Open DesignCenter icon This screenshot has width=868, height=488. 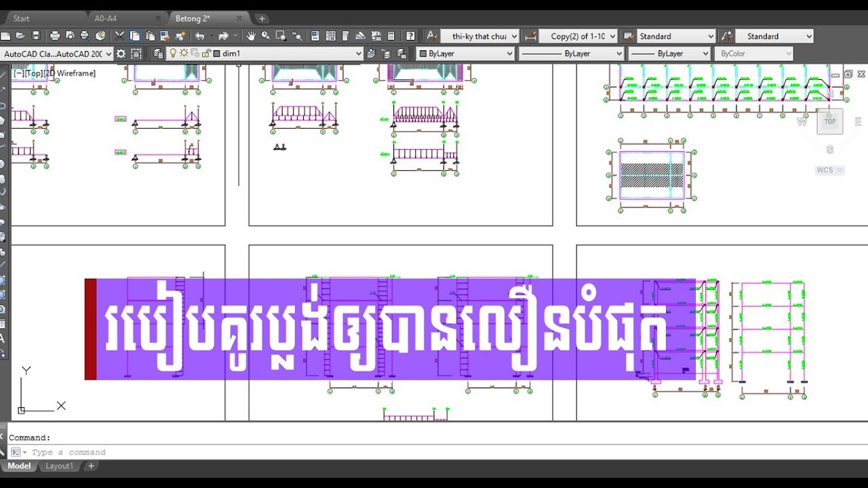coord(330,36)
